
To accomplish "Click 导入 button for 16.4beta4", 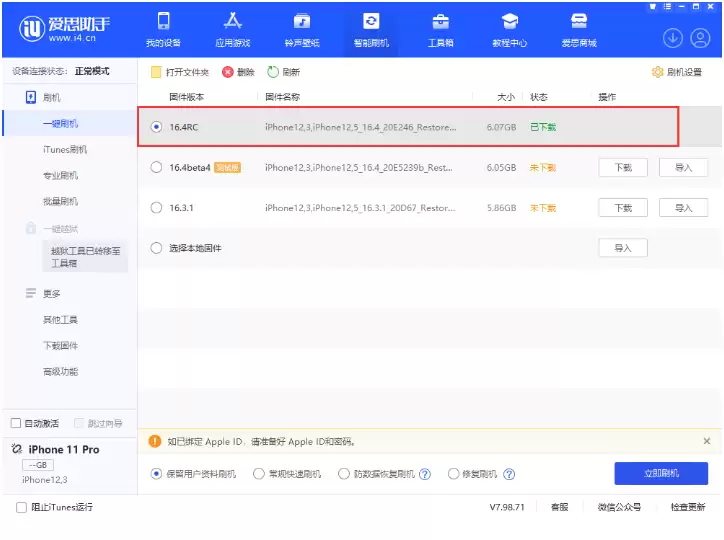I will (683, 168).
